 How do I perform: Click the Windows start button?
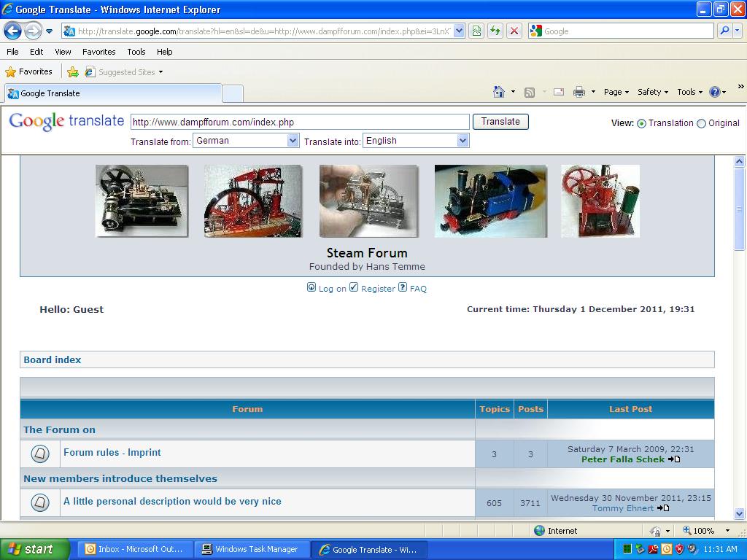point(34,549)
